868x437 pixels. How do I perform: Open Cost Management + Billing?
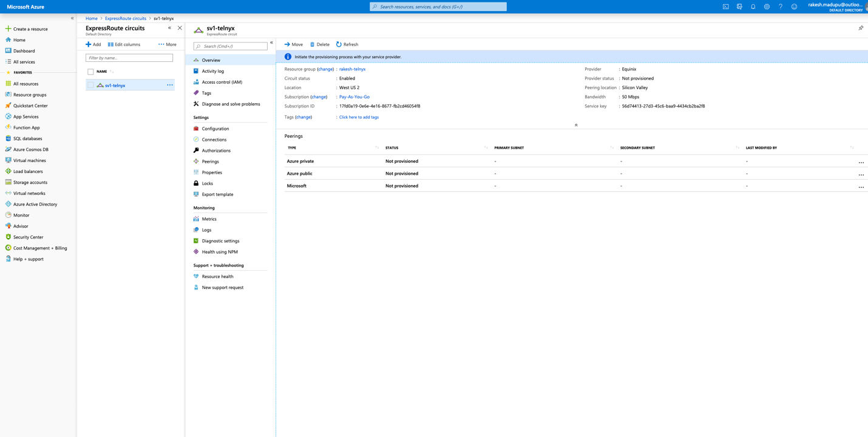(40, 248)
